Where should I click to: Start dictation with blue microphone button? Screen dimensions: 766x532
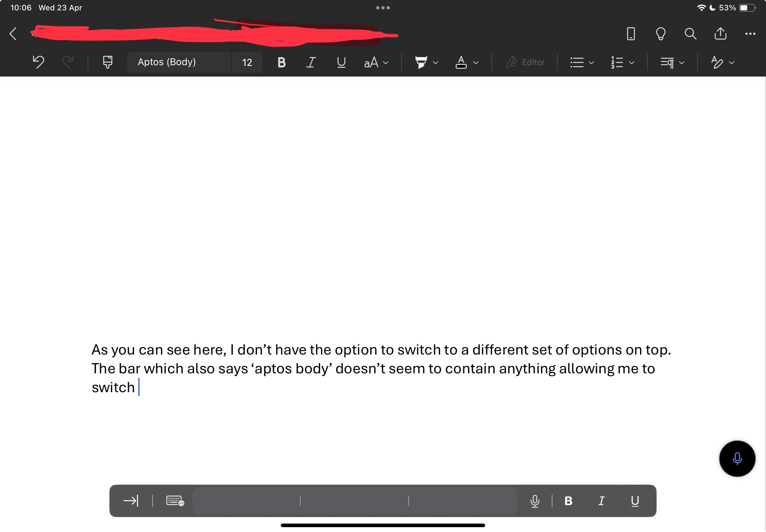737,459
